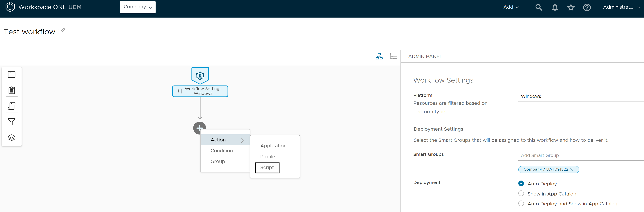Open the Administrator account dropdown
This screenshot has height=212, width=644.
[622, 7]
